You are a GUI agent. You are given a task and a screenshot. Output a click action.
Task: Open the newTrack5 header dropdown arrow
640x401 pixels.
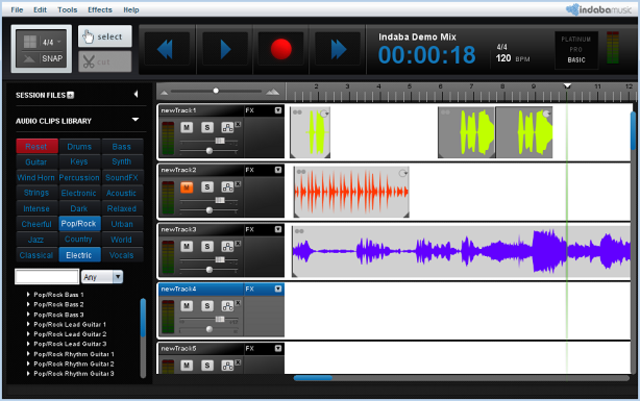pyautogui.click(x=278, y=348)
